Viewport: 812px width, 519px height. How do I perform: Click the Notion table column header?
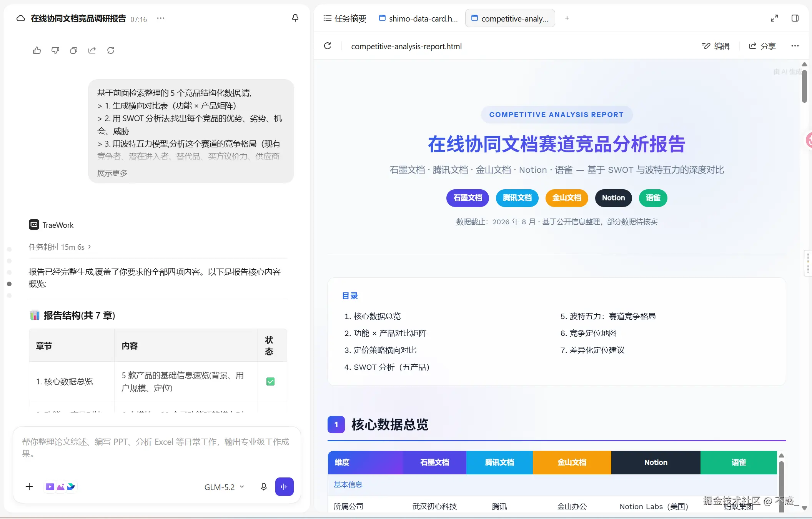click(x=656, y=462)
